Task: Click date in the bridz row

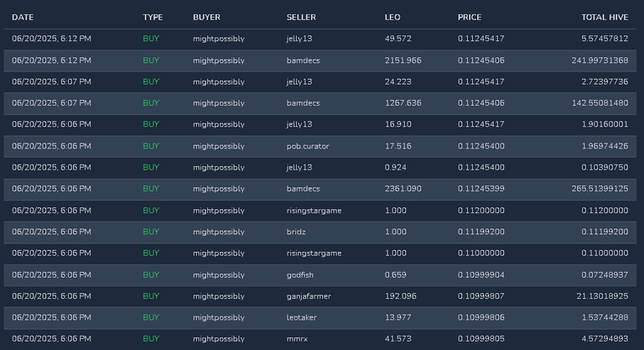Action: click(x=51, y=232)
